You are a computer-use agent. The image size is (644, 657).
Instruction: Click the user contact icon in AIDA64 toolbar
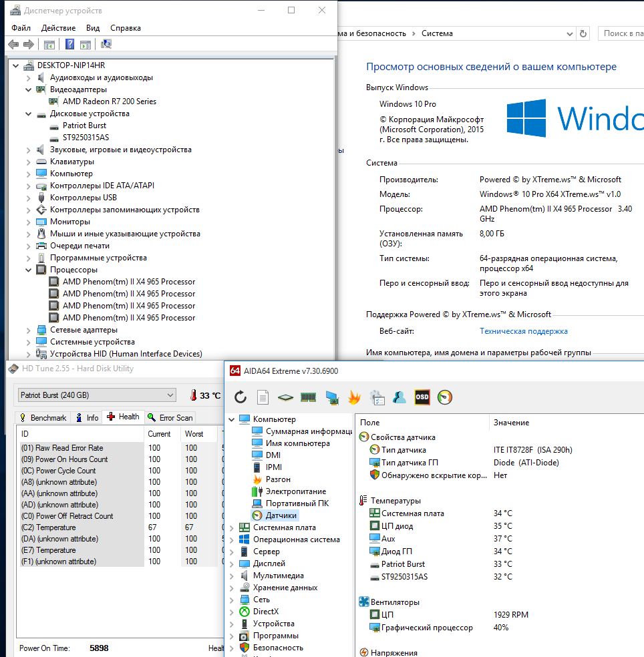(399, 397)
